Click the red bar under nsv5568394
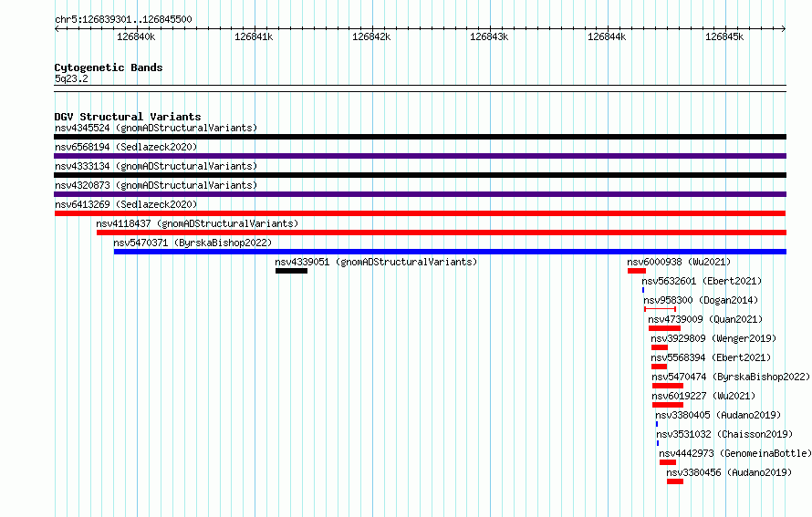The height and width of the screenshot is (517, 812). tap(660, 367)
